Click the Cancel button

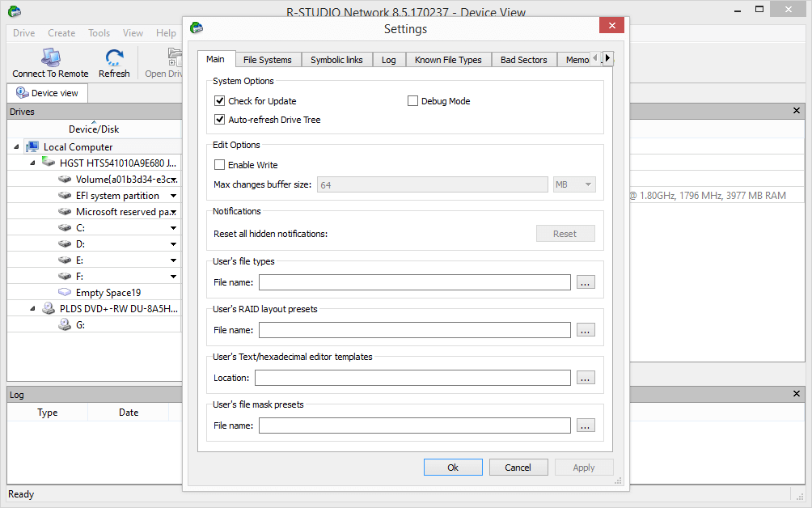[518, 467]
